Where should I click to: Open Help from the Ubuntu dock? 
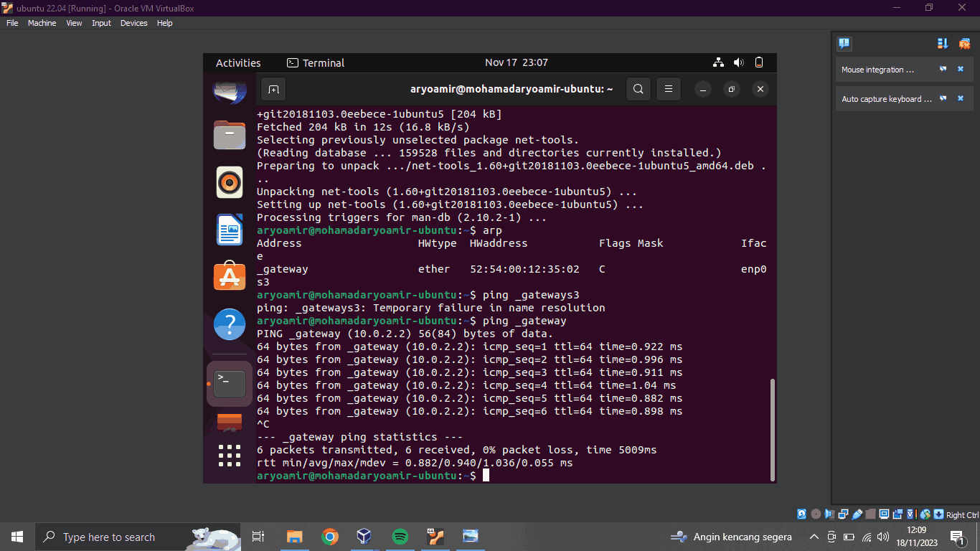(230, 324)
